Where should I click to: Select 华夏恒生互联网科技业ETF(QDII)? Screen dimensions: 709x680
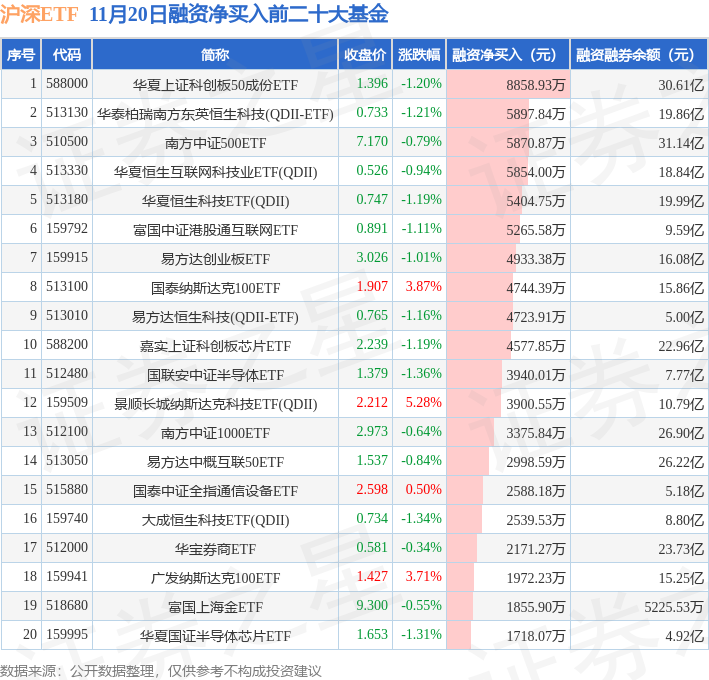215,172
